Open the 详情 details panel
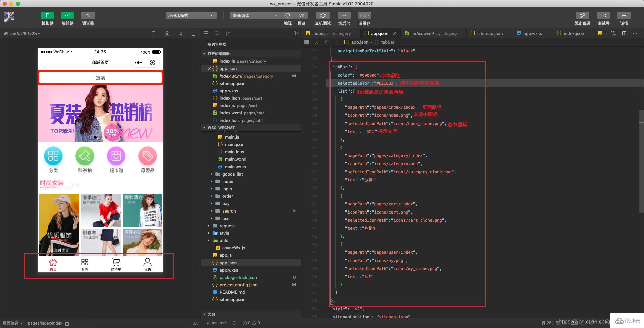This screenshot has height=328, width=644. click(x=624, y=15)
